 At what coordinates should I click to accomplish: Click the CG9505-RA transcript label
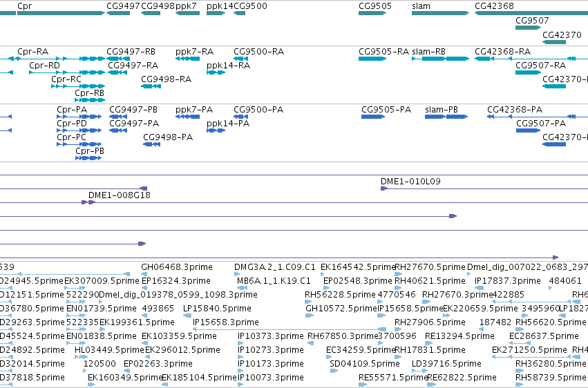click(x=383, y=52)
